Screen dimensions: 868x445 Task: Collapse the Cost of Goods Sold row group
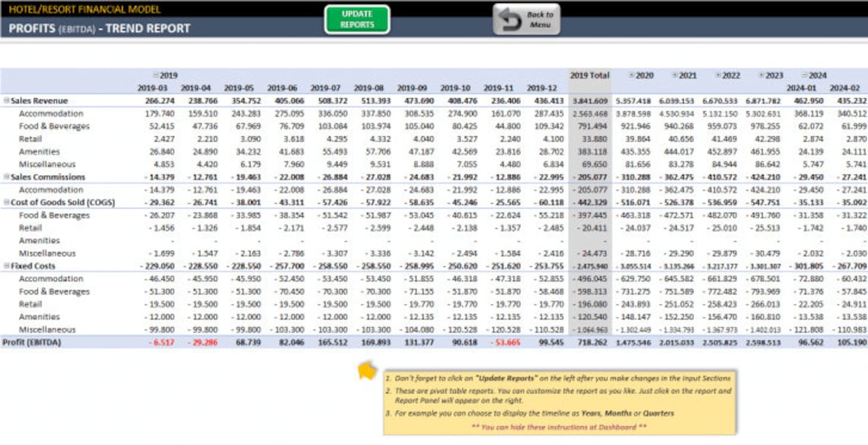point(7,202)
